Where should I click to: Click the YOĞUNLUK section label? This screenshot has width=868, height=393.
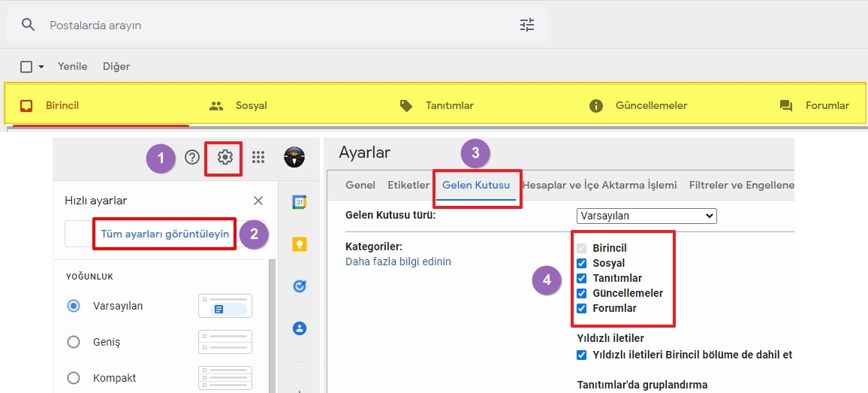pos(89,276)
